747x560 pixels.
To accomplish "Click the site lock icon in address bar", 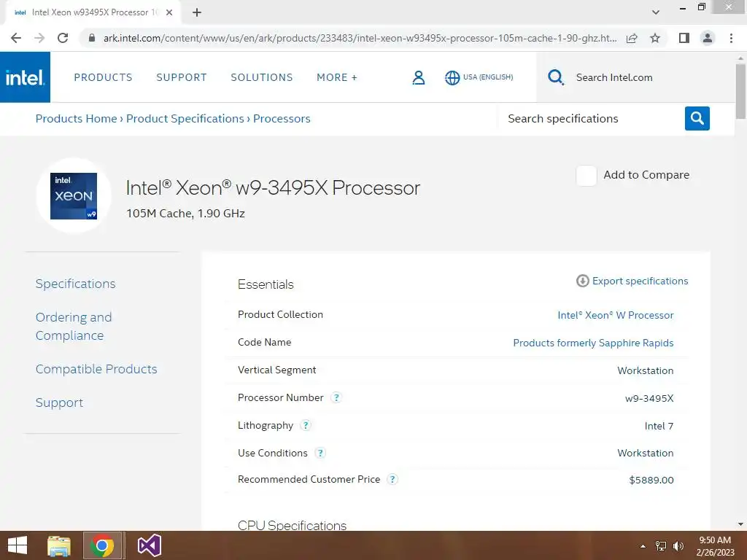I will 92,38.
